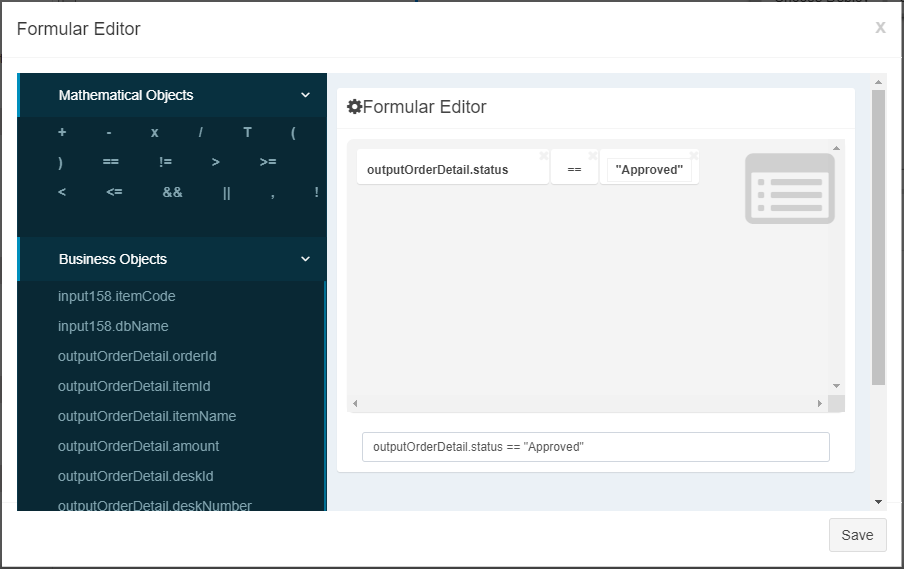Remove the outputOrderDetail.status token

click(543, 156)
